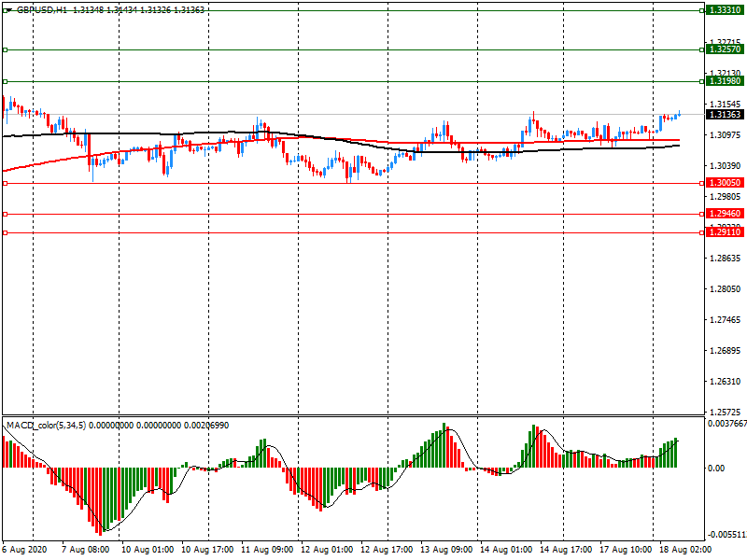This screenshot has width=747, height=560.
Task: Select the 18 Aug 02:00 time label
Action: (x=684, y=550)
